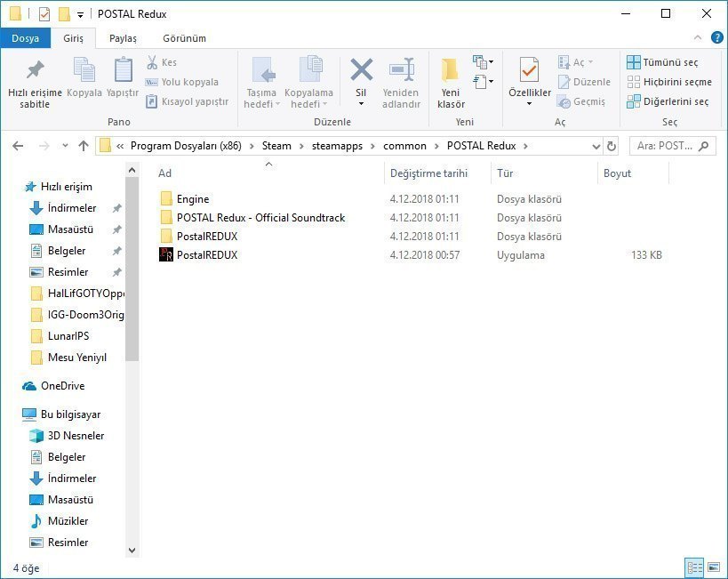Click steamapps in the address breadcrumb
Image resolution: width=728 pixels, height=579 pixels.
point(337,146)
